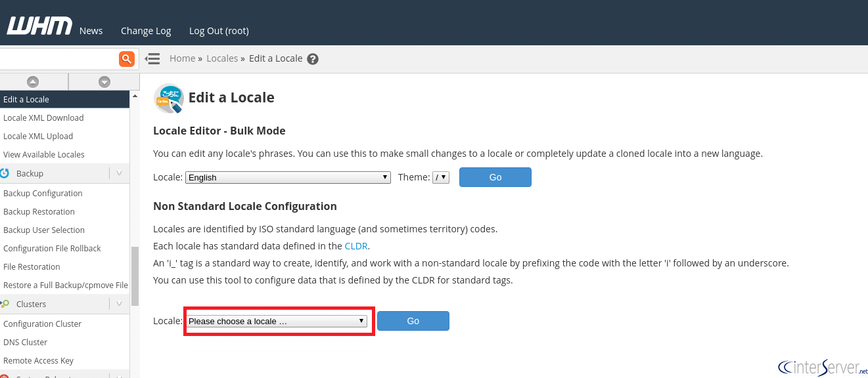Select Edit a Locale in sidebar
The image size is (868, 378).
(x=66, y=99)
